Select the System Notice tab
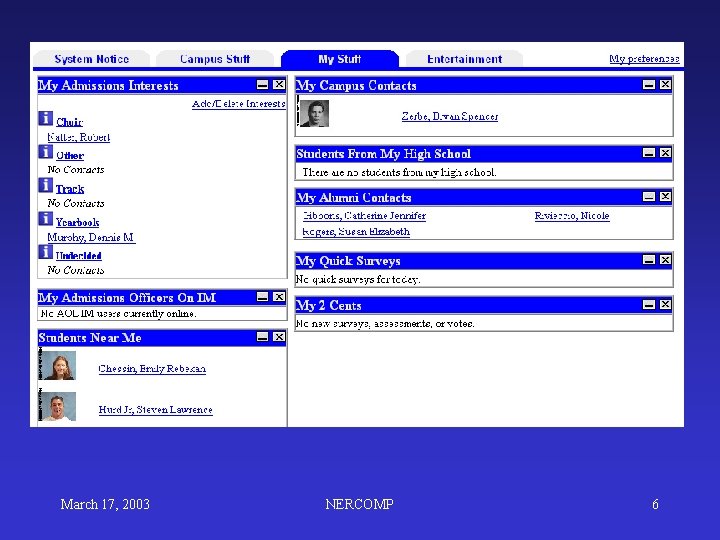This screenshot has height=540, width=720. (91, 59)
